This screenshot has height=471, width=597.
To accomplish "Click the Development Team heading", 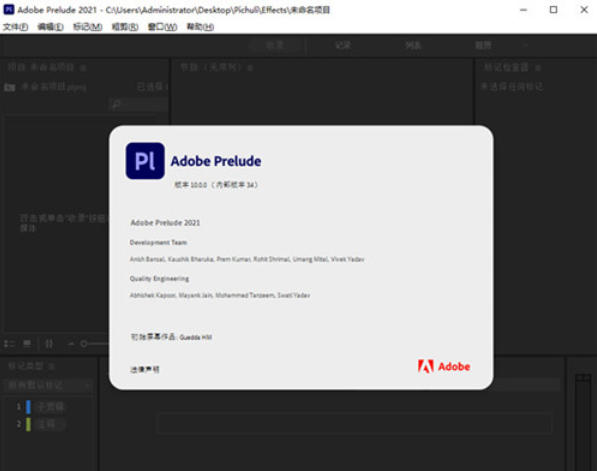I will point(158,243).
